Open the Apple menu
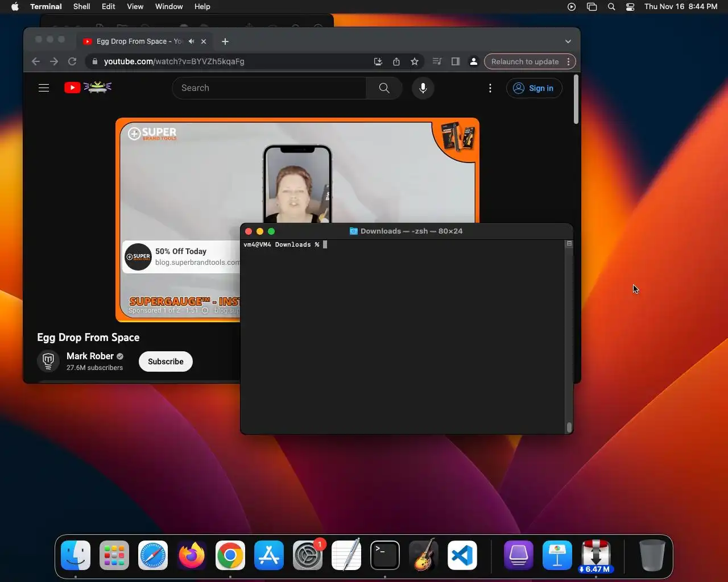This screenshot has width=728, height=582. click(15, 7)
